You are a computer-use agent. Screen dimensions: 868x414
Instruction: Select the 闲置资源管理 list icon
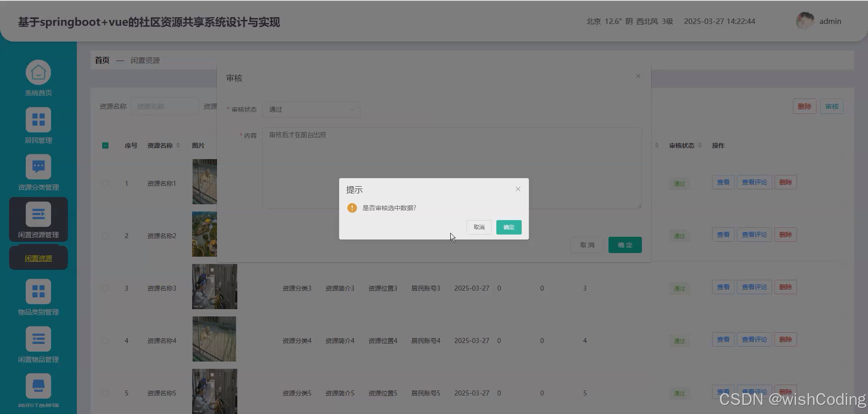coord(38,214)
